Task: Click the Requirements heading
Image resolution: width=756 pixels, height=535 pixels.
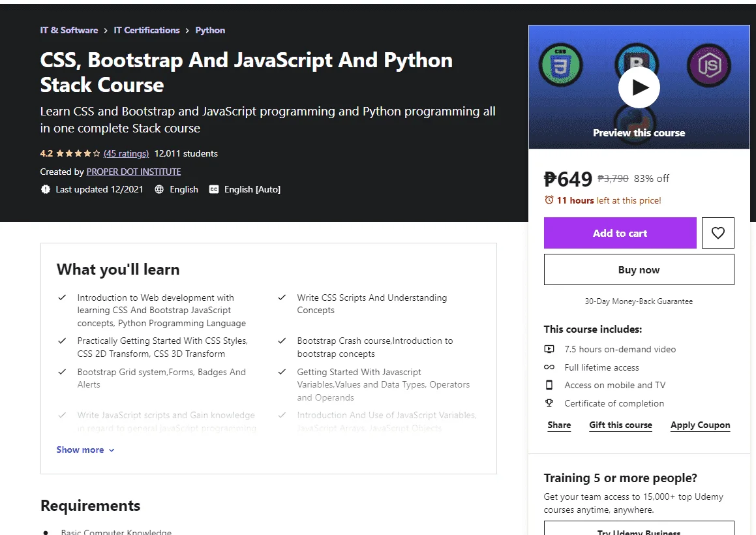Action: point(90,505)
